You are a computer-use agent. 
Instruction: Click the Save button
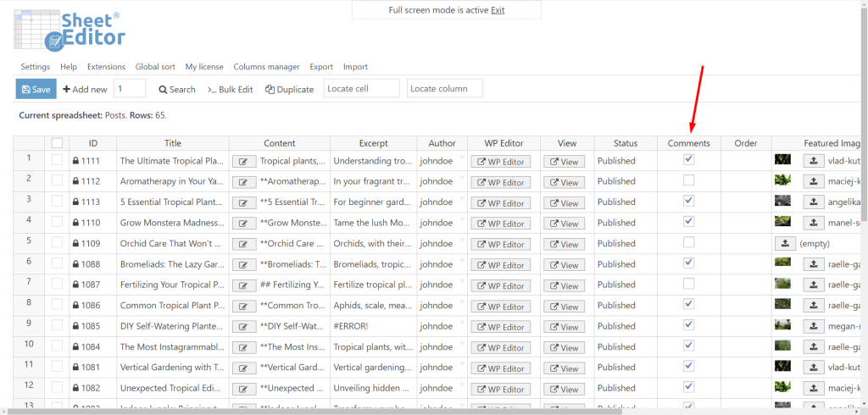click(36, 89)
